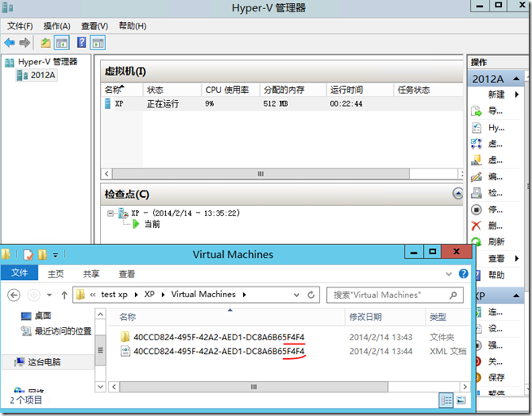Screen dimensions: 532x416
Task: Click the forward arrow in Hyper-V toolbar
Action: (24, 43)
